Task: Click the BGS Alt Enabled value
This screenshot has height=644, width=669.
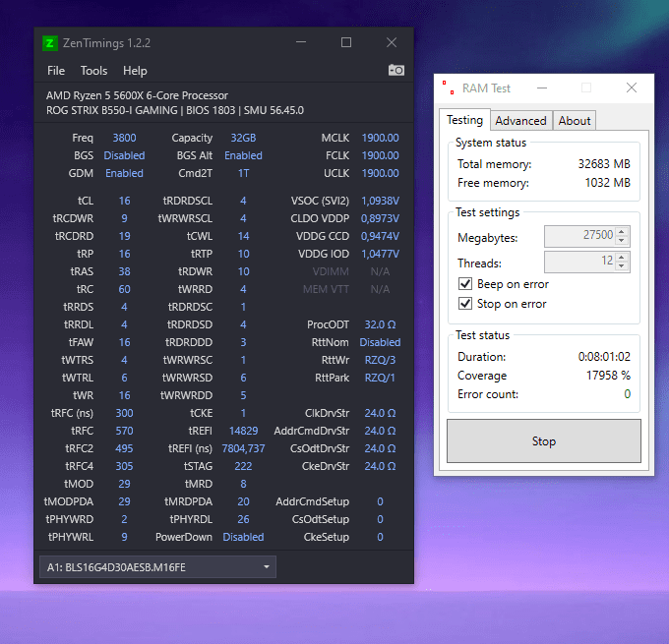Action: [x=243, y=155]
